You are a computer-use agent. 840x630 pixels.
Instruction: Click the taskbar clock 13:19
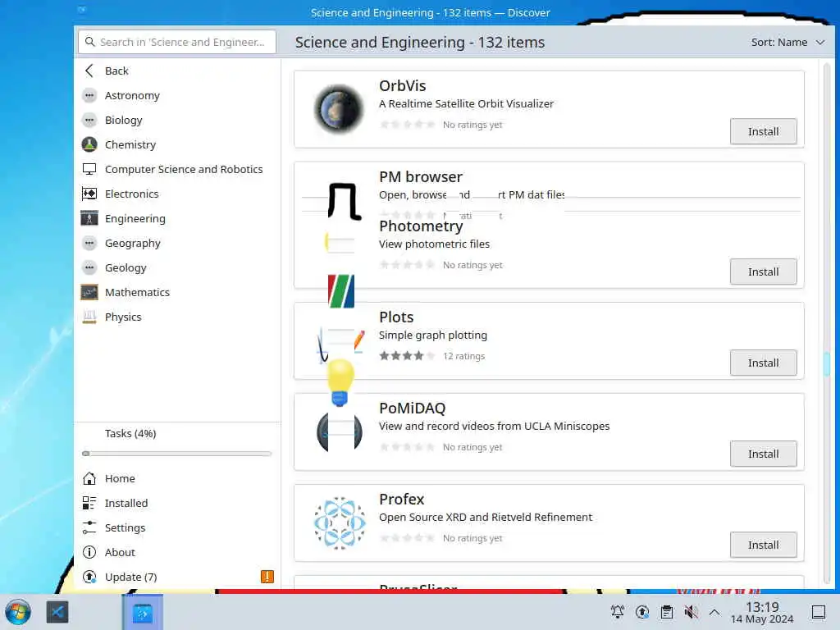(762, 612)
